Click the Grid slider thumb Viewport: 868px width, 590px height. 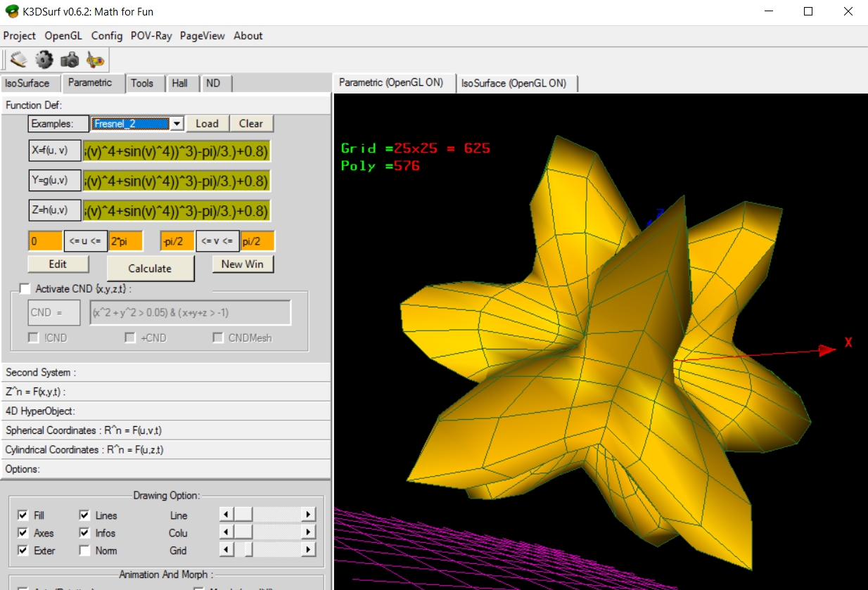(248, 550)
